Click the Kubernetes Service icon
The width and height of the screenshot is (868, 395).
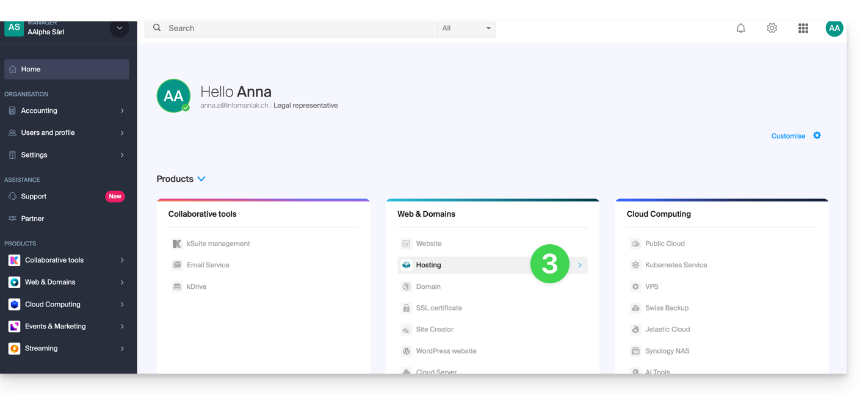point(635,265)
